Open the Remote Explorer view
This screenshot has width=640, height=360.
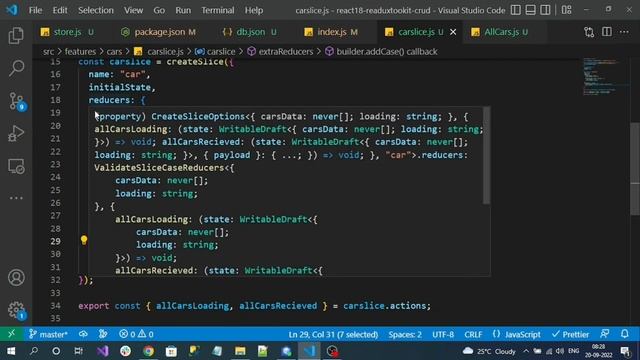click(16, 166)
